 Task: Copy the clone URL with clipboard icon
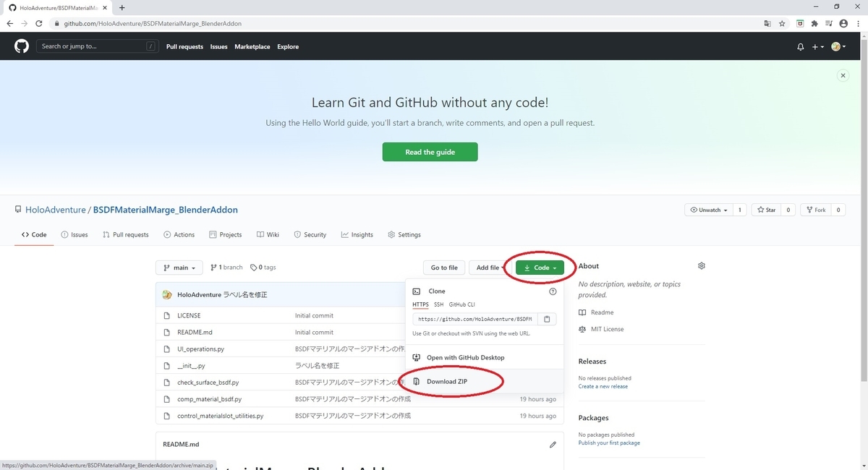point(547,319)
